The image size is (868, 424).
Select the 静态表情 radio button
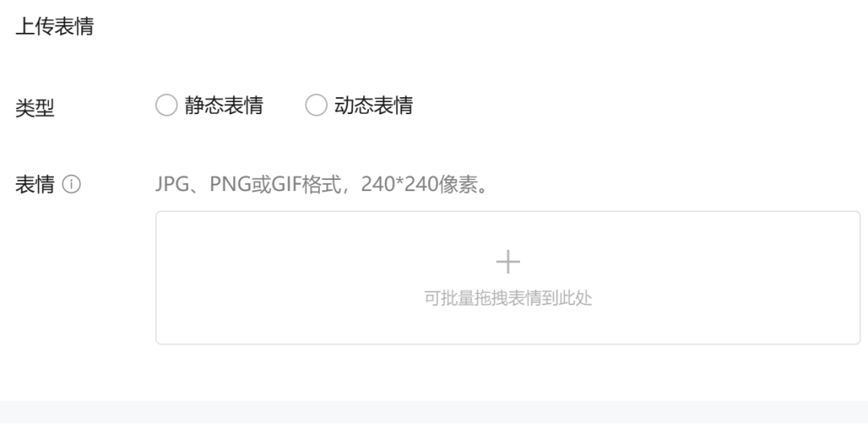coord(166,105)
